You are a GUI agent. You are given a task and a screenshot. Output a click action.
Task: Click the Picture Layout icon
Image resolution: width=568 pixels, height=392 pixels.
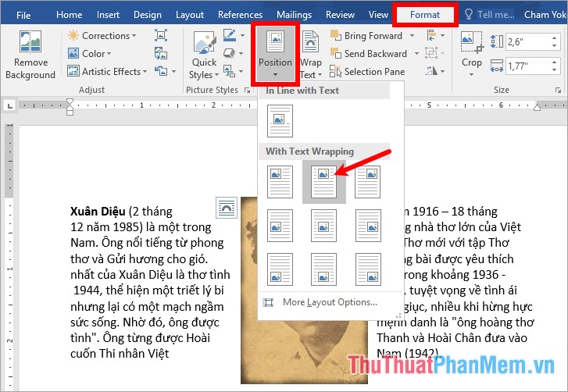(x=230, y=71)
